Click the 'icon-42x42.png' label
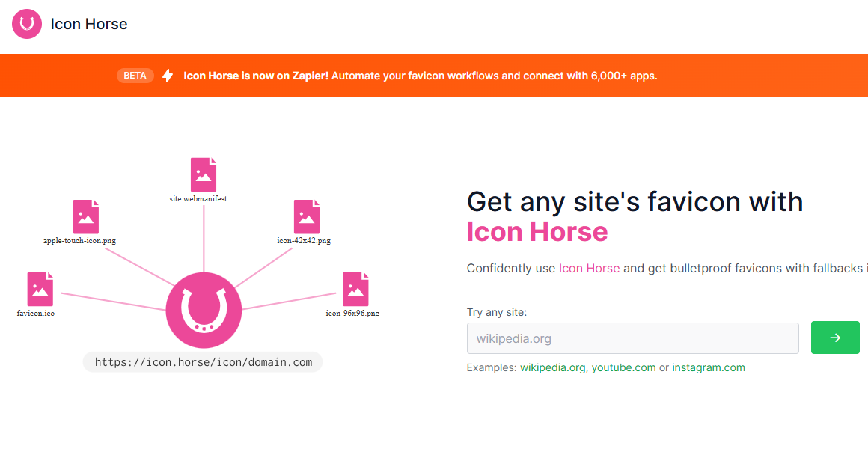This screenshot has width=868, height=461. point(304,241)
